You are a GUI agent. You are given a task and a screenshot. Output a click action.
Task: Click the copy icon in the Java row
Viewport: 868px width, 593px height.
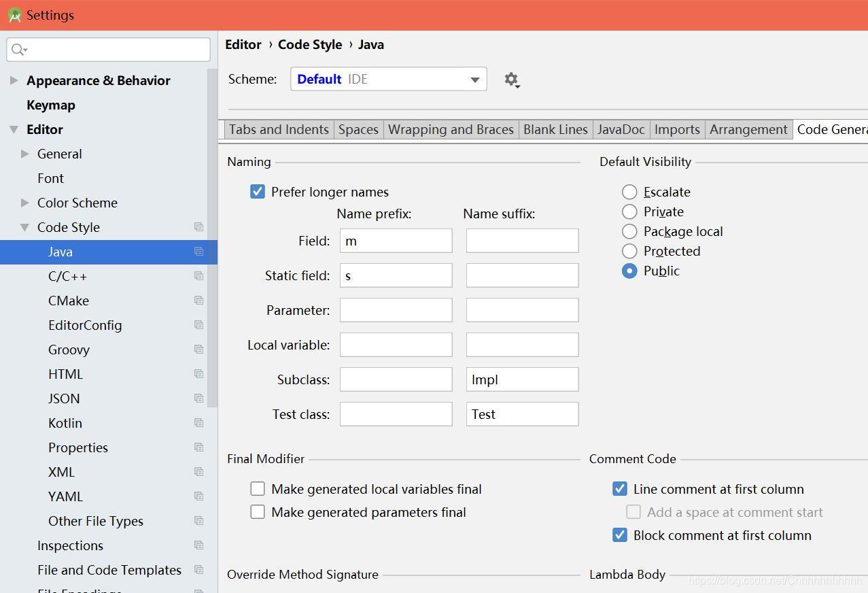pyautogui.click(x=198, y=252)
